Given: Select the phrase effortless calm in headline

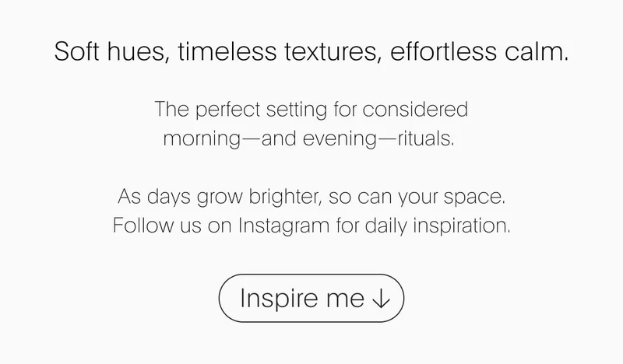Looking at the screenshot, I should click(x=479, y=51).
